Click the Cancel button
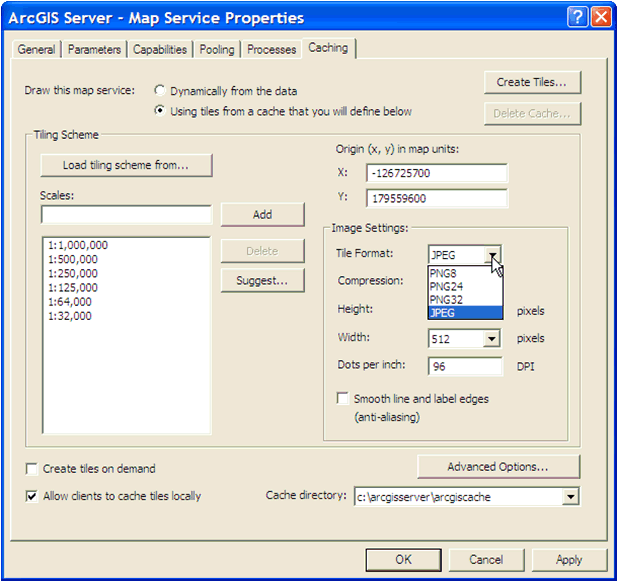Image resolution: width=617 pixels, height=581 pixels. (486, 560)
